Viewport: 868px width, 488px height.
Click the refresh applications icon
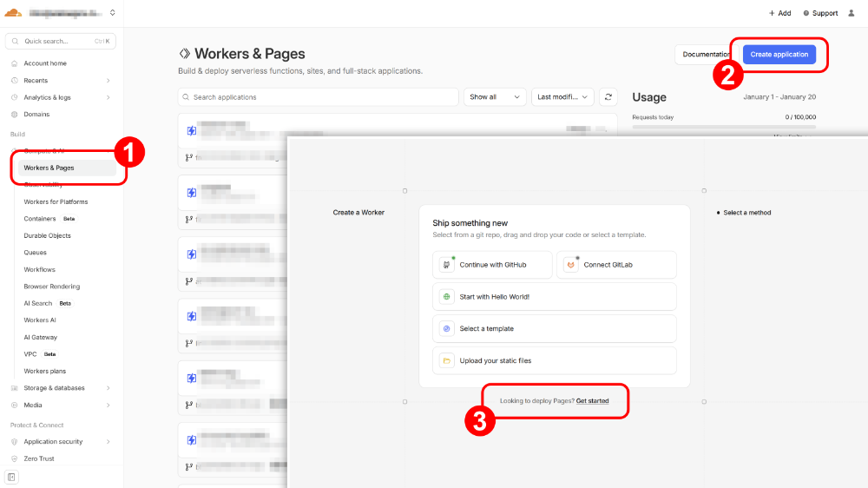click(608, 97)
